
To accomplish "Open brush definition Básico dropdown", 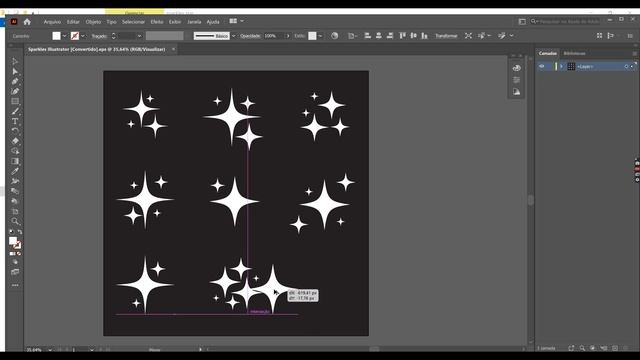I will [233, 36].
